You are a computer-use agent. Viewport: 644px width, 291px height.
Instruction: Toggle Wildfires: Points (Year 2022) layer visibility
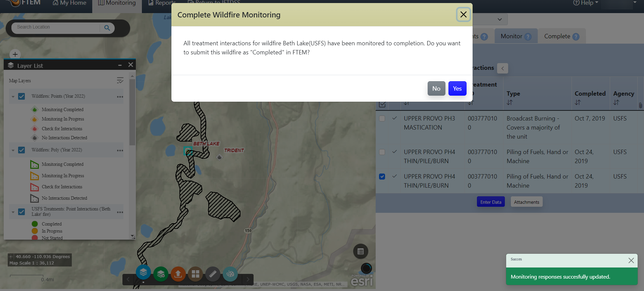point(21,96)
